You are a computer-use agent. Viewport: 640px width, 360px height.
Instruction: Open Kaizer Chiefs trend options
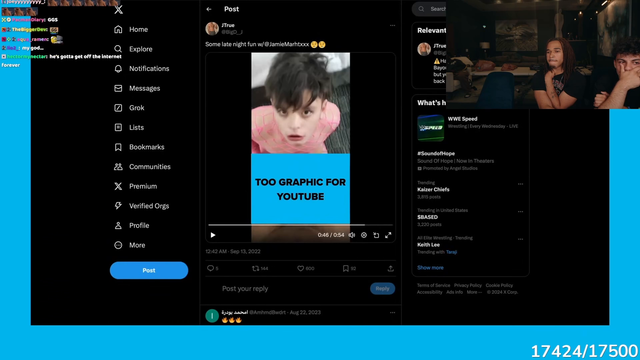pos(520,184)
